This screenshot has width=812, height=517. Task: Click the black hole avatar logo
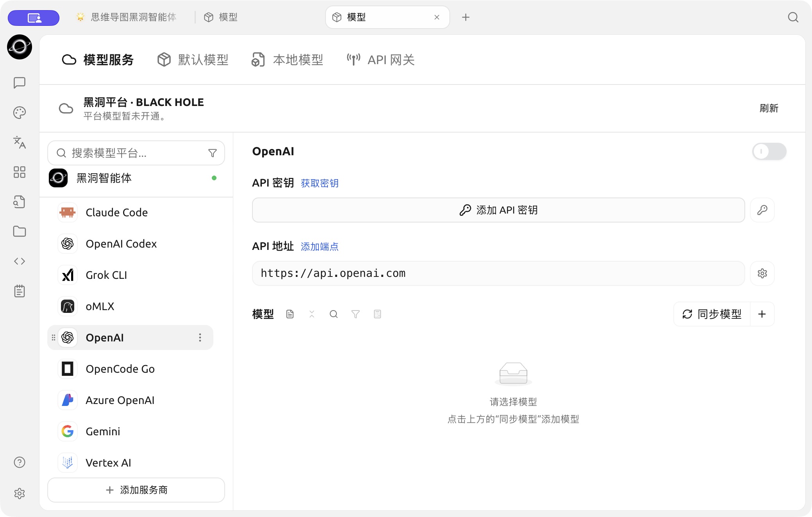[20, 47]
